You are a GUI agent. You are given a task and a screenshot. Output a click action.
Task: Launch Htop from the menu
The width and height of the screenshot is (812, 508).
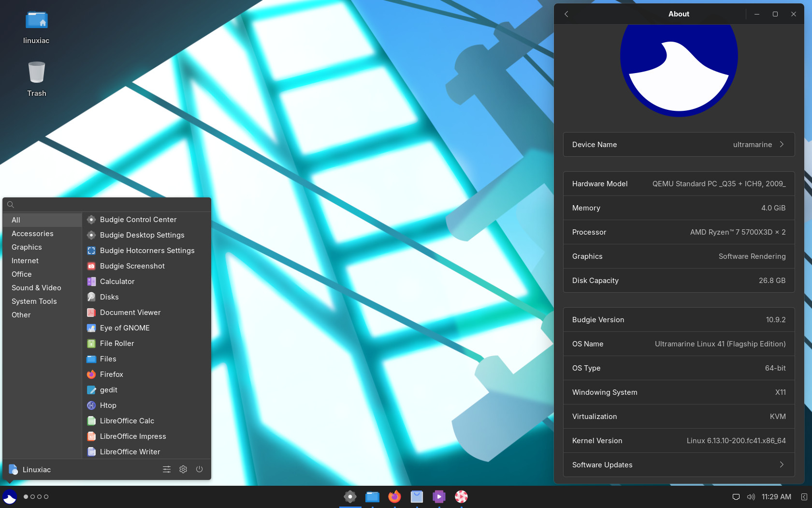tap(146, 405)
